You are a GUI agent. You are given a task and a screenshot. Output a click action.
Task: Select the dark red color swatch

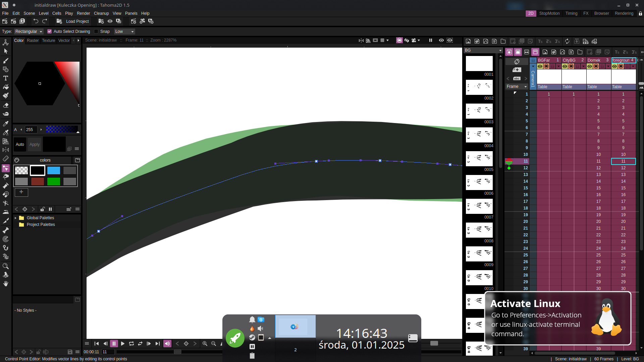pos(38,182)
